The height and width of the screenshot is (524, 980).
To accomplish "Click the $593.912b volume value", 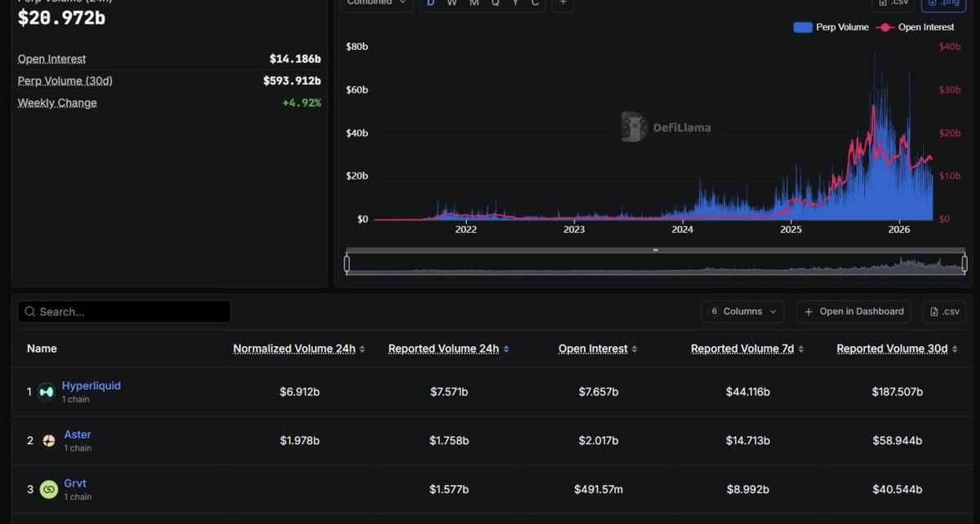I will [x=292, y=81].
